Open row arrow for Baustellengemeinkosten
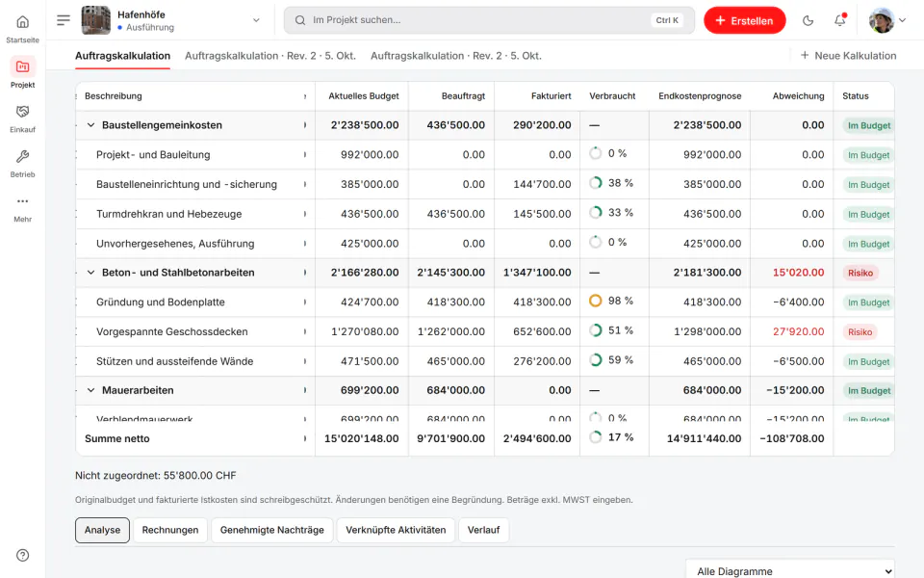Screen dimensions: 924x578 click(305, 125)
